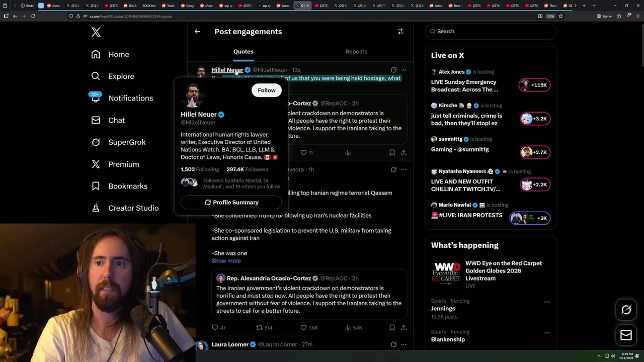Bookmark the post with 54K views
The width and height of the screenshot is (644, 362).
(x=392, y=327)
